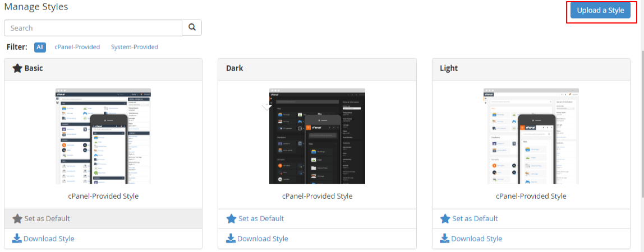This screenshot has width=644, height=252.
Task: Focus the Search styles input field
Action: pos(93,28)
